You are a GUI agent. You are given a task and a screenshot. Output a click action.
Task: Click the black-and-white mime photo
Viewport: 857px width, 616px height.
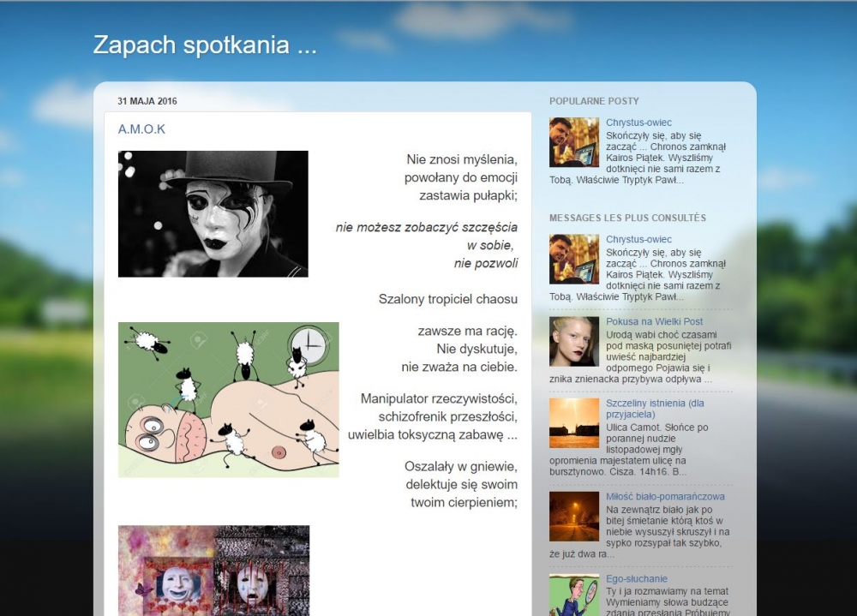pos(213,214)
